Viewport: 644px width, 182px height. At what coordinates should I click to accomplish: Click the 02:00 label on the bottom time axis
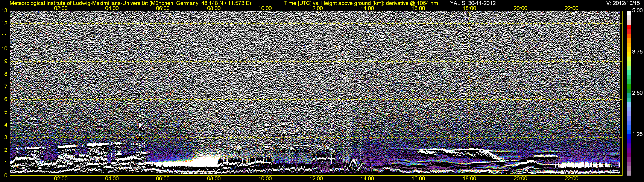click(x=61, y=179)
